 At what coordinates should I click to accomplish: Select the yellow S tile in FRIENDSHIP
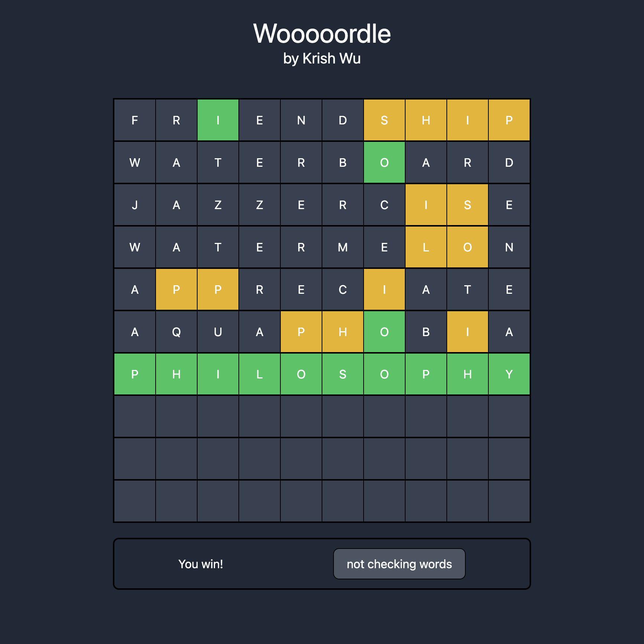384,120
